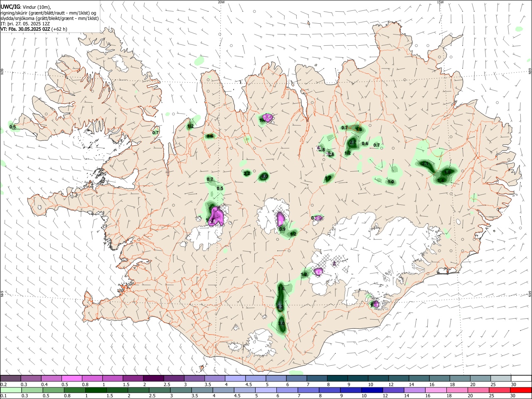Select the "1.4" precipitation value in the east
This screenshot has height=399, width=532.
(x=441, y=180)
